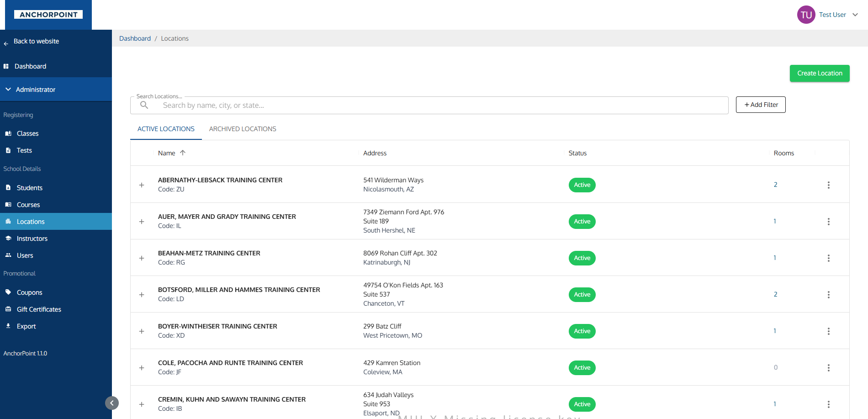The image size is (868, 419).
Task: Switch to the Archived Locations tab
Action: click(x=243, y=129)
